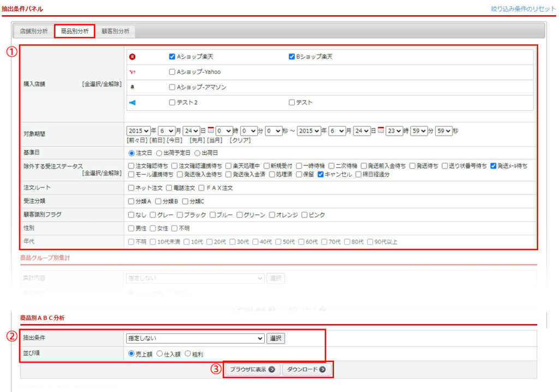
Task: Uncheck the Bショップ楽天 checkbox
Action: [x=292, y=57]
